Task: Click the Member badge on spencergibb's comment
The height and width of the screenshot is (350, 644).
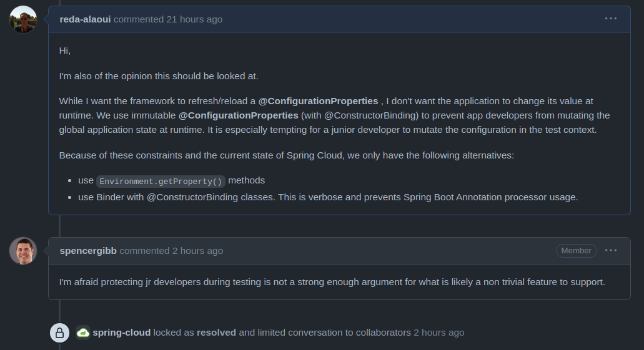Action: (x=577, y=251)
